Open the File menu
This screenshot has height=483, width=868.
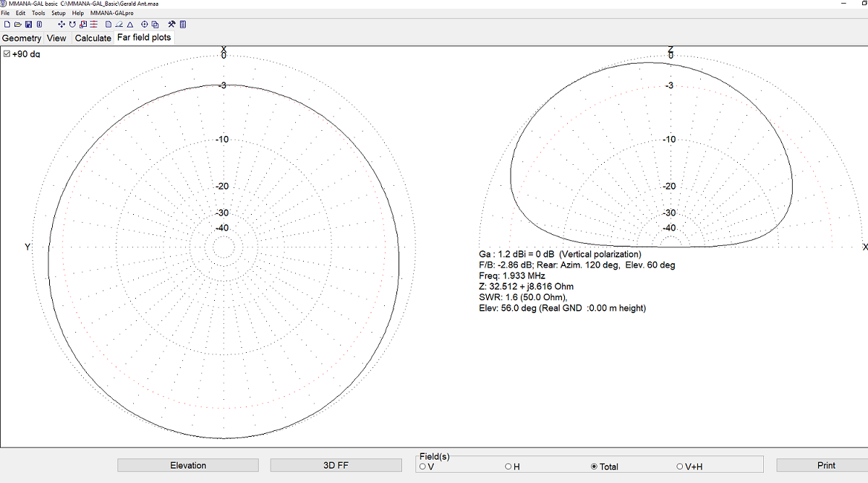pos(6,13)
